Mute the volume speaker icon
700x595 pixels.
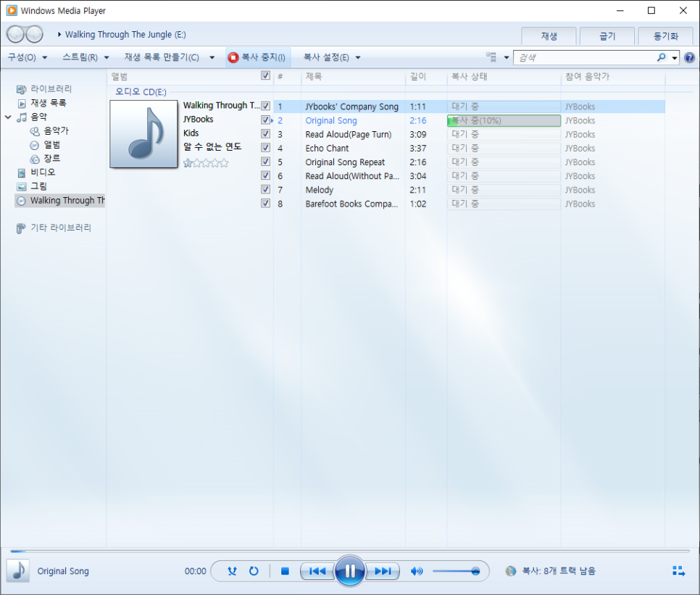coord(417,571)
